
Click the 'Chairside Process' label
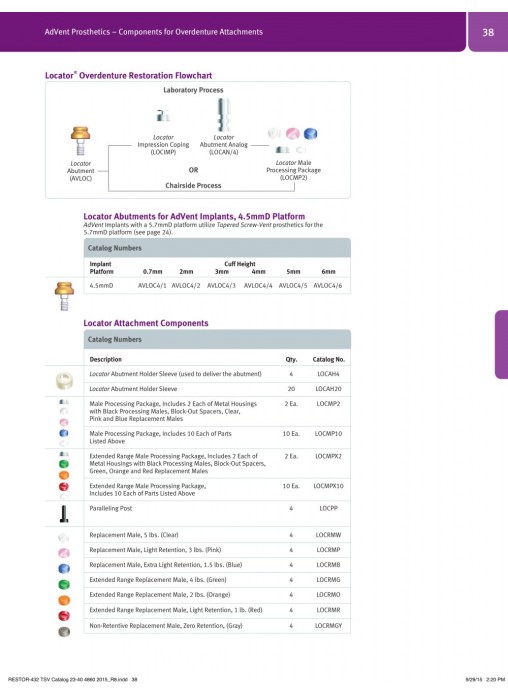point(193,186)
